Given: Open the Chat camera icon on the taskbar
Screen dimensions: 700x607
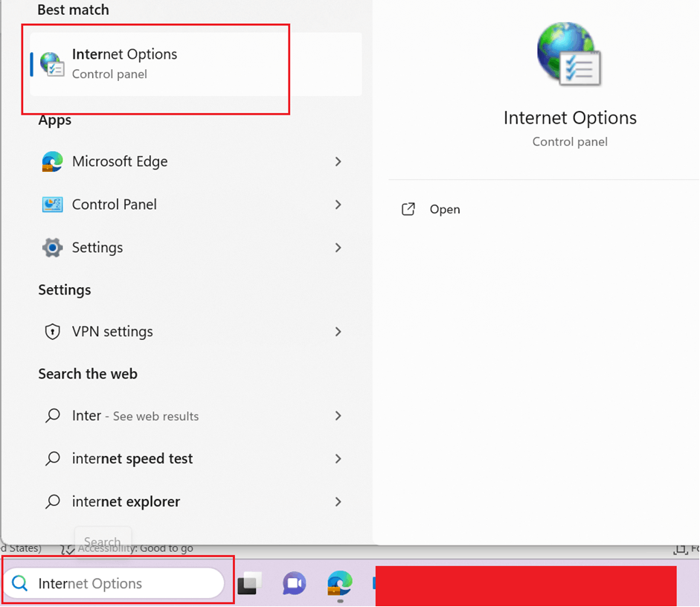Looking at the screenshot, I should (x=294, y=583).
